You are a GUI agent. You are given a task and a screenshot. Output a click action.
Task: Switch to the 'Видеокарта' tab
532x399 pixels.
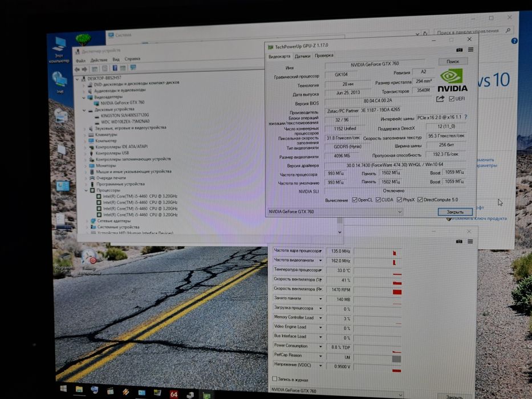[279, 56]
